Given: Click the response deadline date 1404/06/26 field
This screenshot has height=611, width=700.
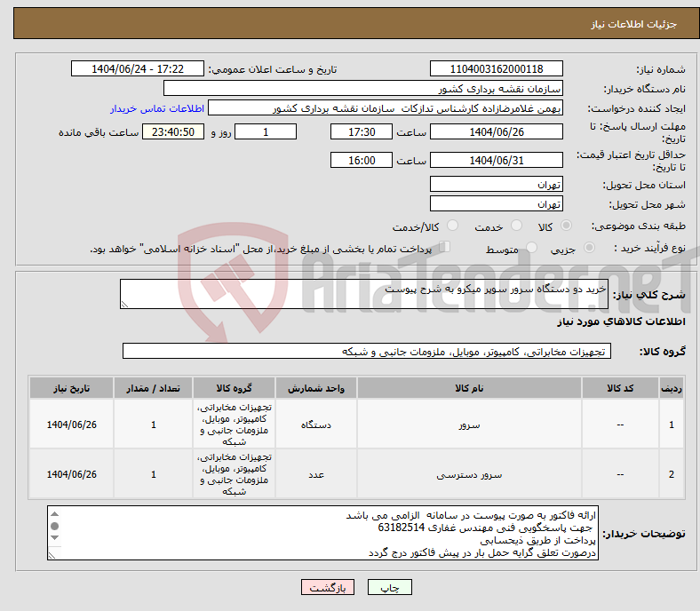Looking at the screenshot, I should [496, 132].
